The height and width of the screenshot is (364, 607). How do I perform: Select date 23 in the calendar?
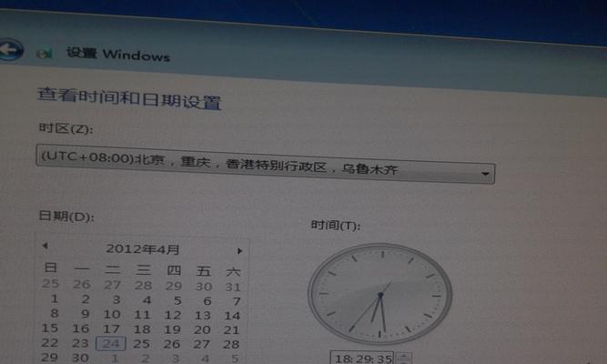click(80, 343)
